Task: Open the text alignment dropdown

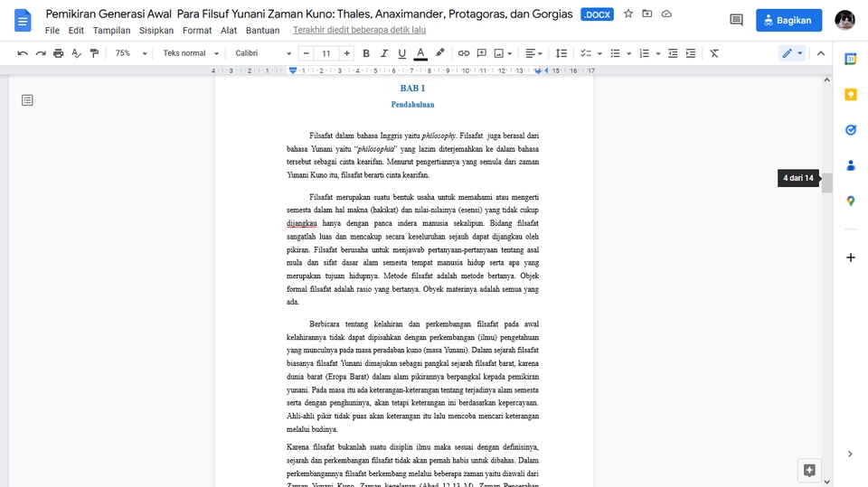Action: tap(533, 53)
